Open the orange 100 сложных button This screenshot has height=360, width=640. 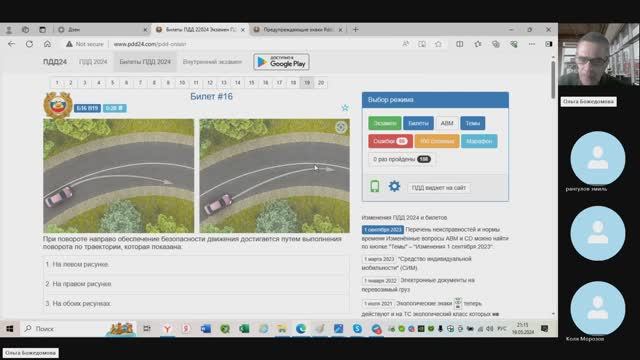click(x=437, y=141)
